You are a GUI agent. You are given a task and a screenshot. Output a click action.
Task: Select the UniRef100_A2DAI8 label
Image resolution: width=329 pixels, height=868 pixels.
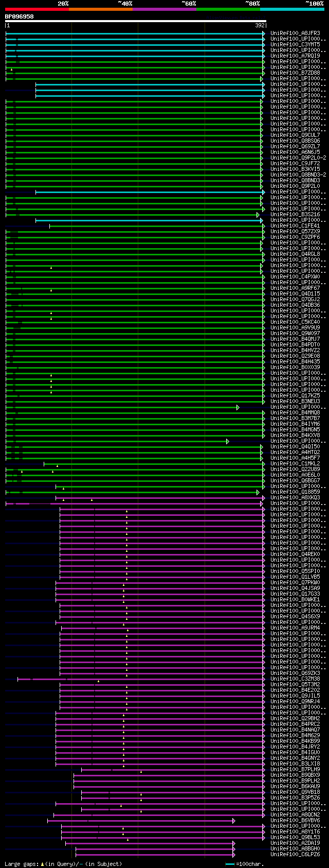pyautogui.click(x=295, y=843)
